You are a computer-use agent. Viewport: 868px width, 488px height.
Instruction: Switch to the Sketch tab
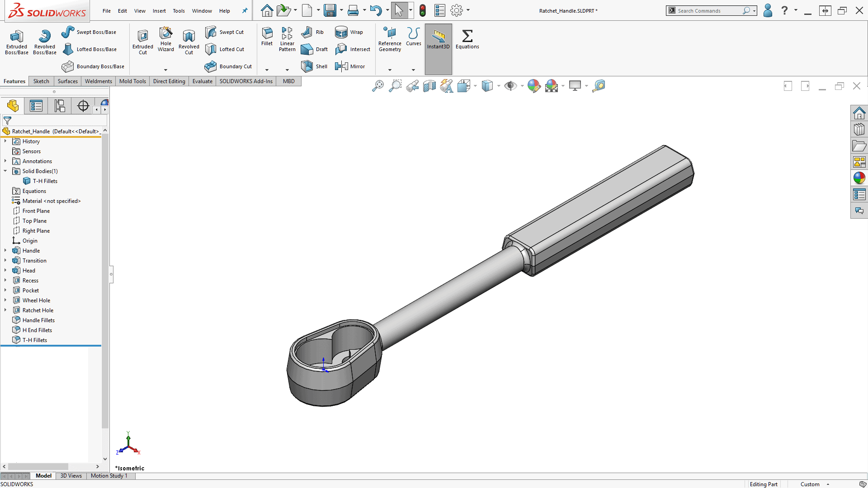point(41,81)
